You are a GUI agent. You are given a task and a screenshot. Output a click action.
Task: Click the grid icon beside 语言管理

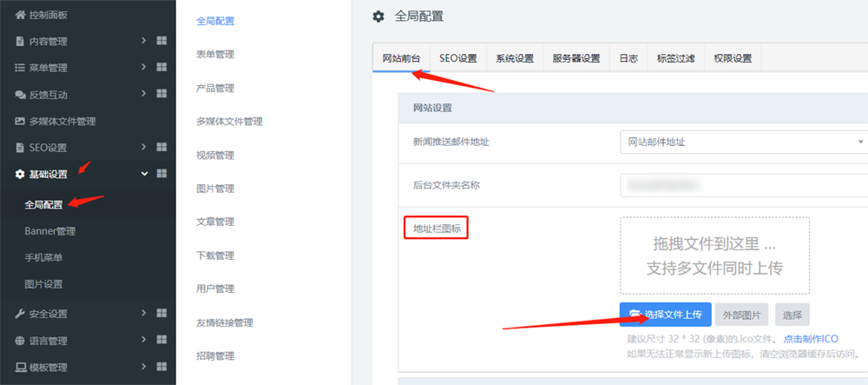(161, 341)
